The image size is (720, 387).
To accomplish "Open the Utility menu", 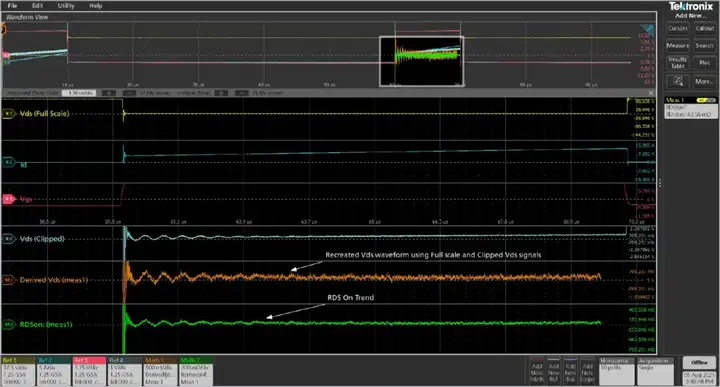I will pos(66,6).
